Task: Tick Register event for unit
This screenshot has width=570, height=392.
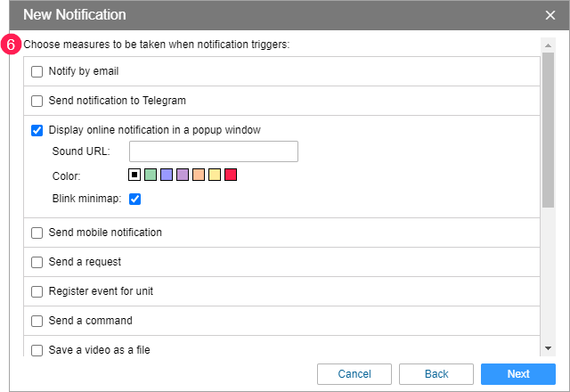Action: click(37, 291)
